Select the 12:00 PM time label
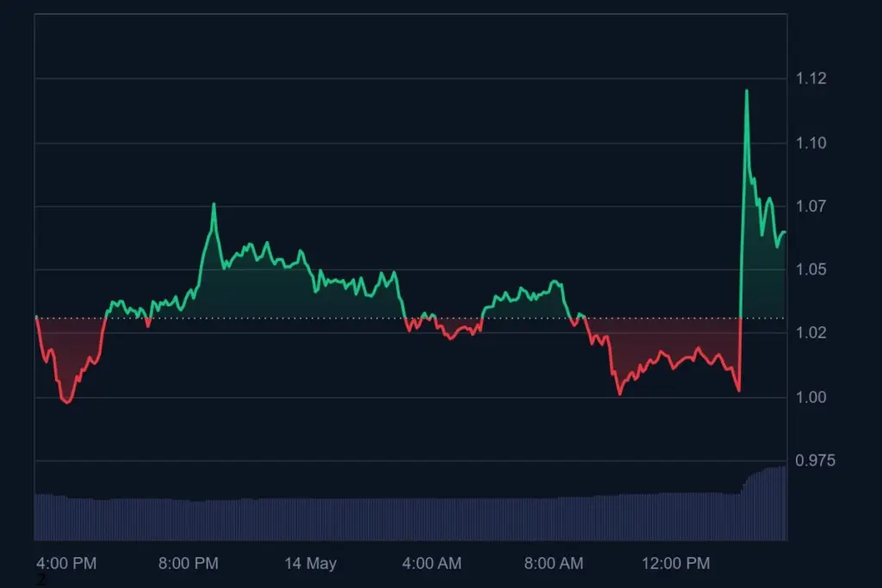Screen dimensions: 882x588 tap(675, 564)
